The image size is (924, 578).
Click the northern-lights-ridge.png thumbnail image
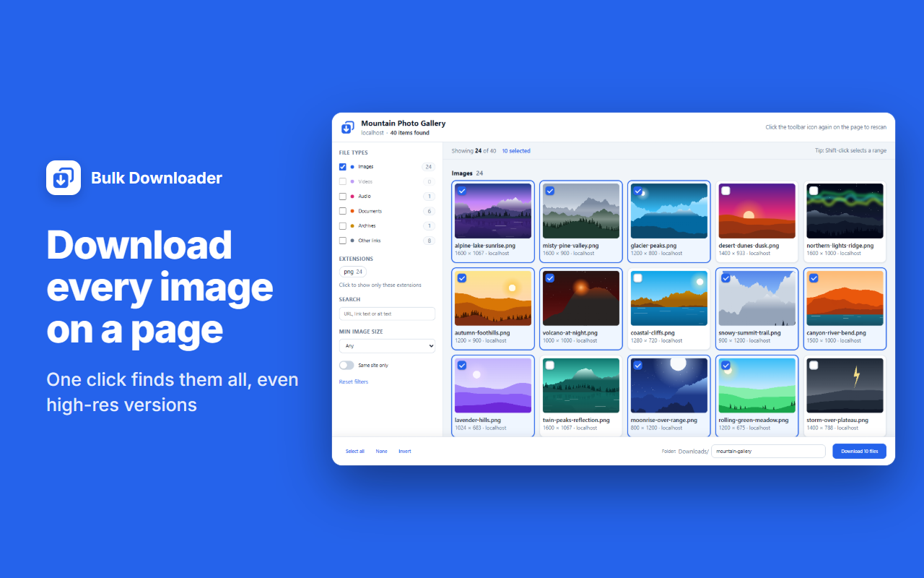[x=845, y=211]
